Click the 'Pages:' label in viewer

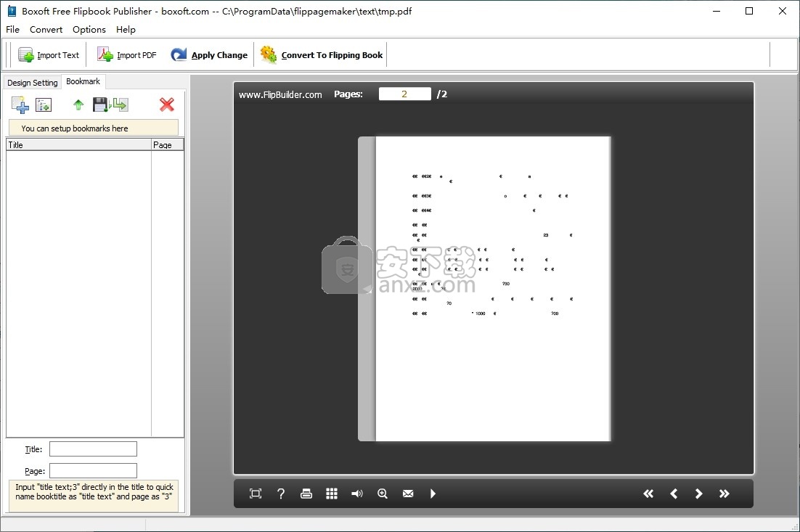348,94
